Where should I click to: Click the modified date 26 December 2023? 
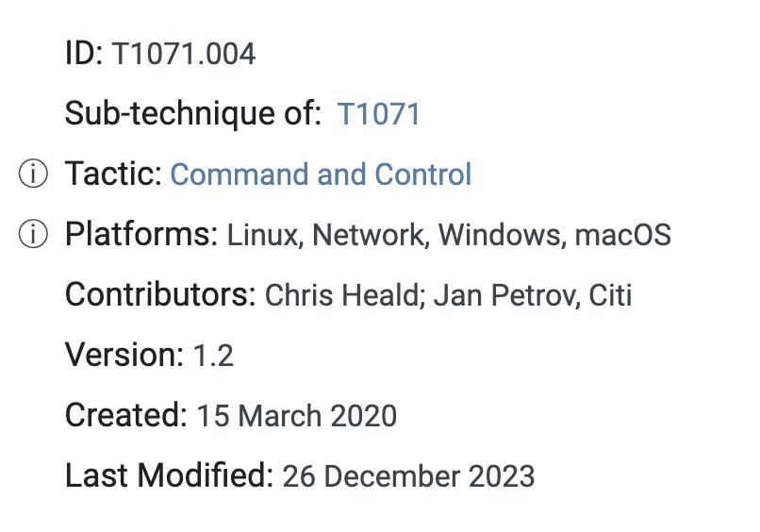coord(408,476)
